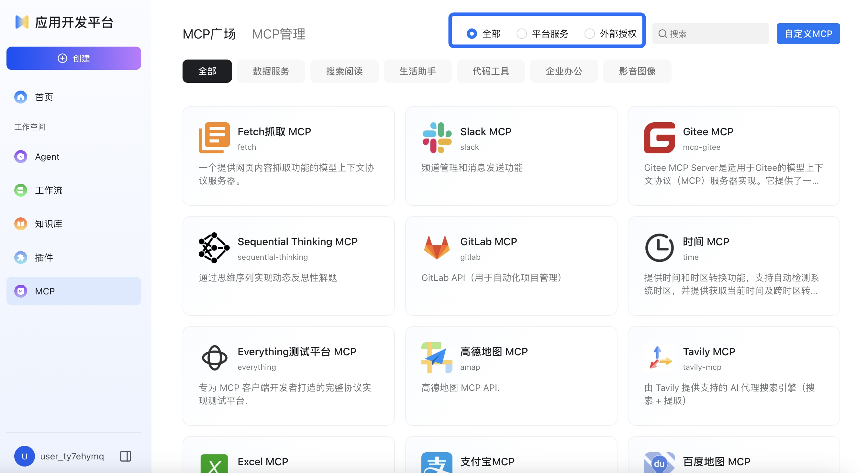Click the Fetch抓取 MCP orange icon
This screenshot has height=473, width=868.
tap(214, 138)
